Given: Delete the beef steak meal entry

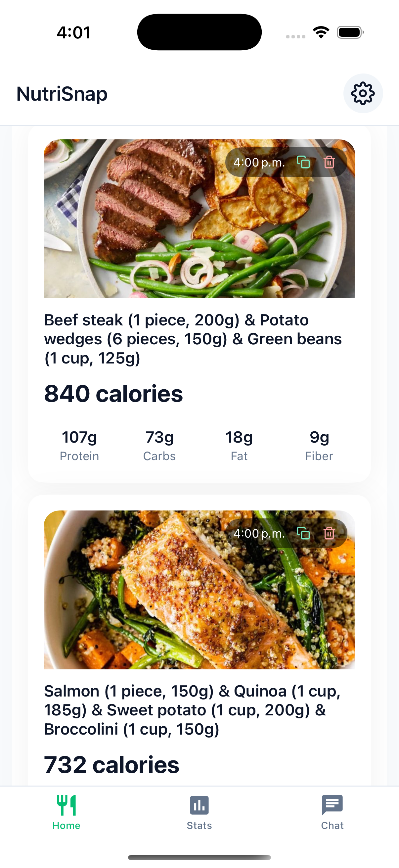Looking at the screenshot, I should (329, 162).
